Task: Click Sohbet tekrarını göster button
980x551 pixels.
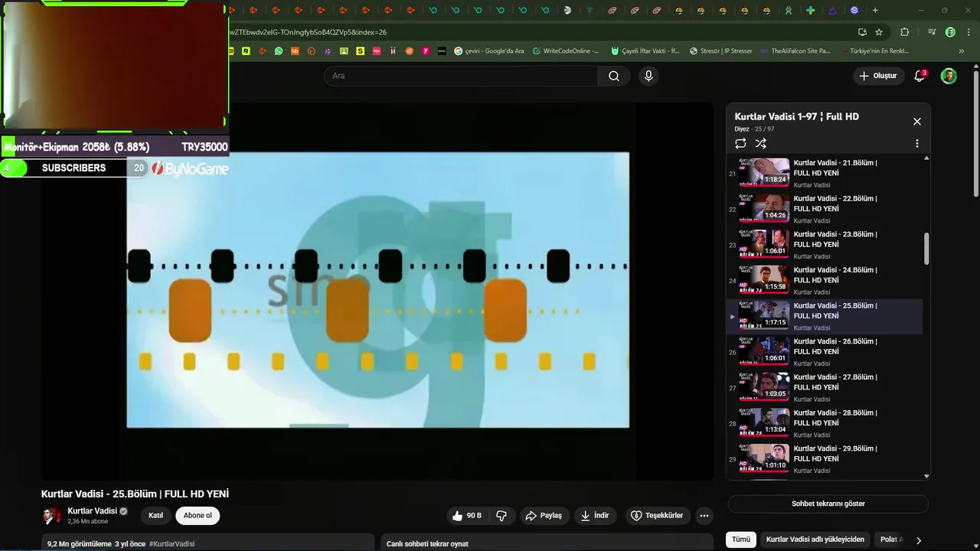Action: [x=828, y=504]
